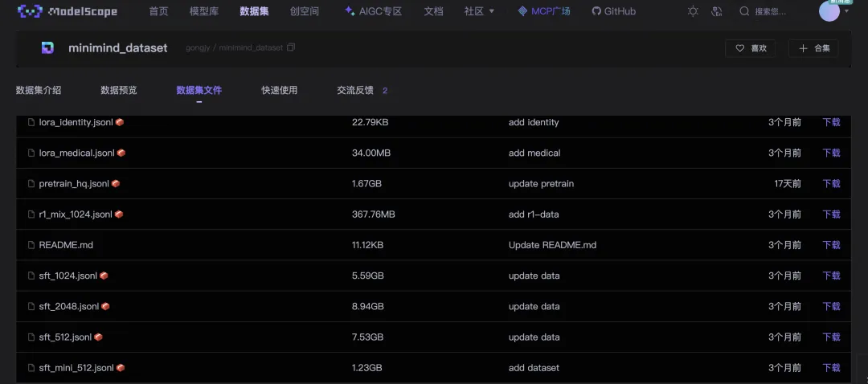Open file lora_medical.jsonl
Image resolution: width=868 pixels, height=384 pixels.
click(x=77, y=153)
